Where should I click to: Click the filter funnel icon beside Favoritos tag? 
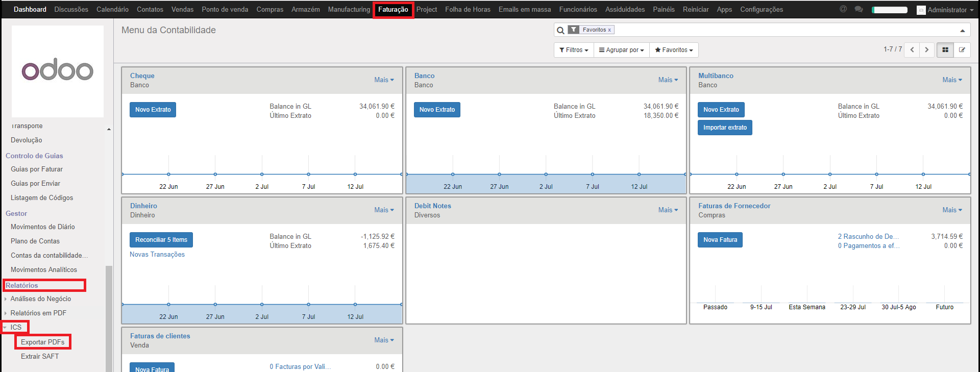click(574, 30)
